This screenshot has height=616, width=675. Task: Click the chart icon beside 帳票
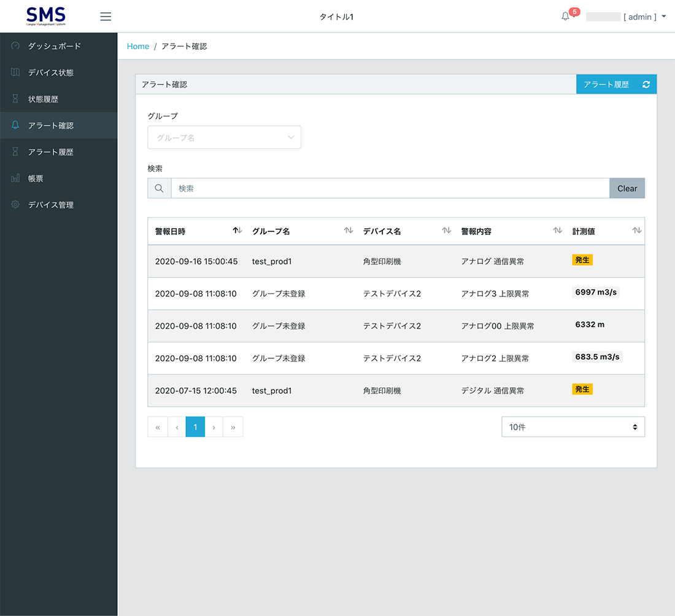[x=15, y=178]
